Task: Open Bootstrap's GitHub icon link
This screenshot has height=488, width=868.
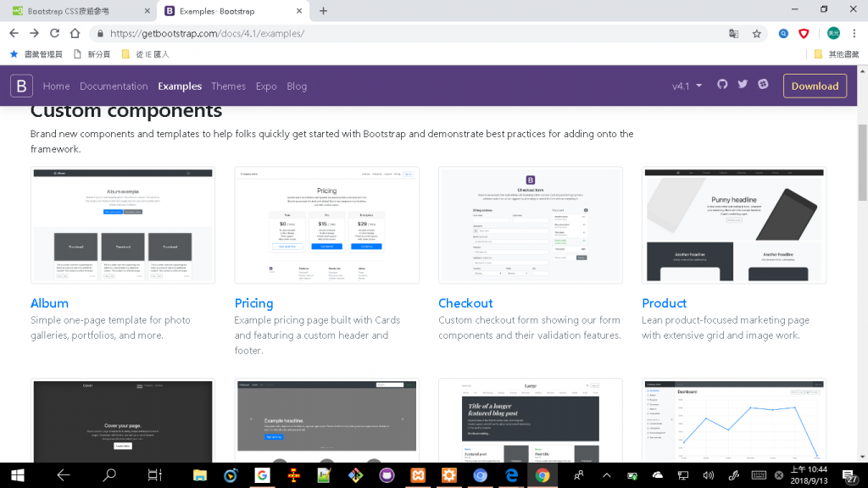Action: point(722,84)
